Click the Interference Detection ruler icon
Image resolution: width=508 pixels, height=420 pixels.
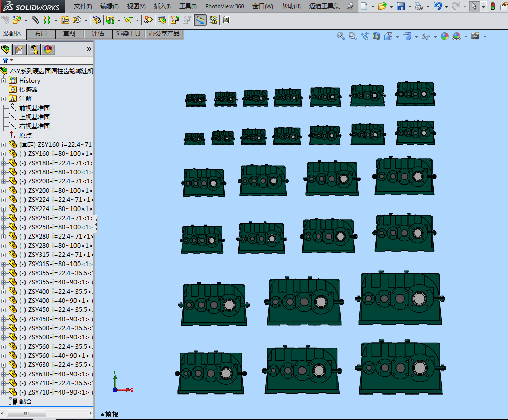(x=200, y=20)
